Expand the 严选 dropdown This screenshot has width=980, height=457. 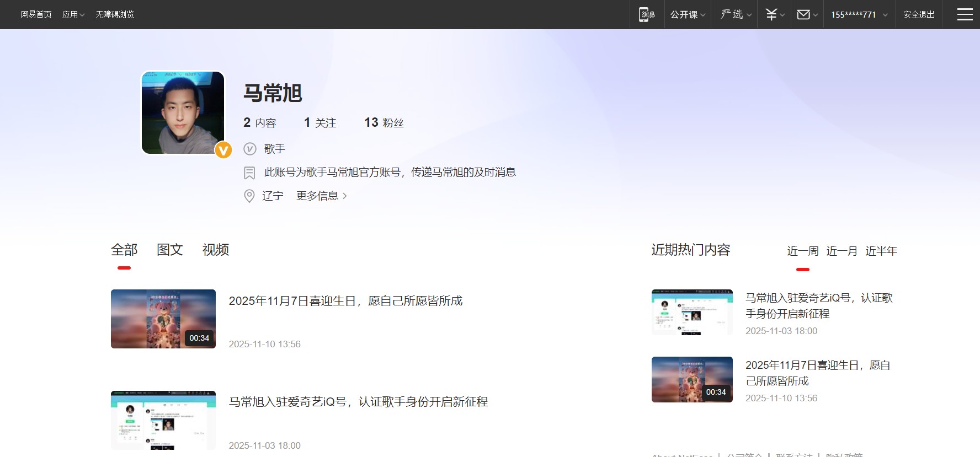pos(736,14)
